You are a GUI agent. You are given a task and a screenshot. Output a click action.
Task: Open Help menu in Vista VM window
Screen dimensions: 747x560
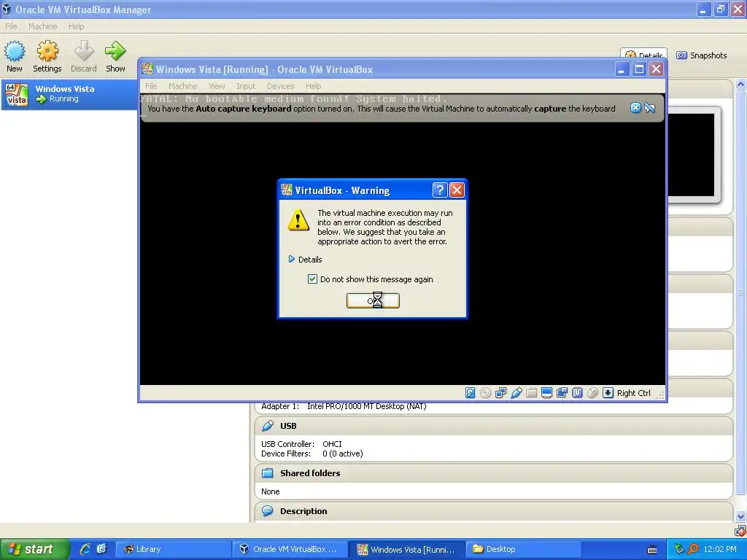click(x=314, y=86)
